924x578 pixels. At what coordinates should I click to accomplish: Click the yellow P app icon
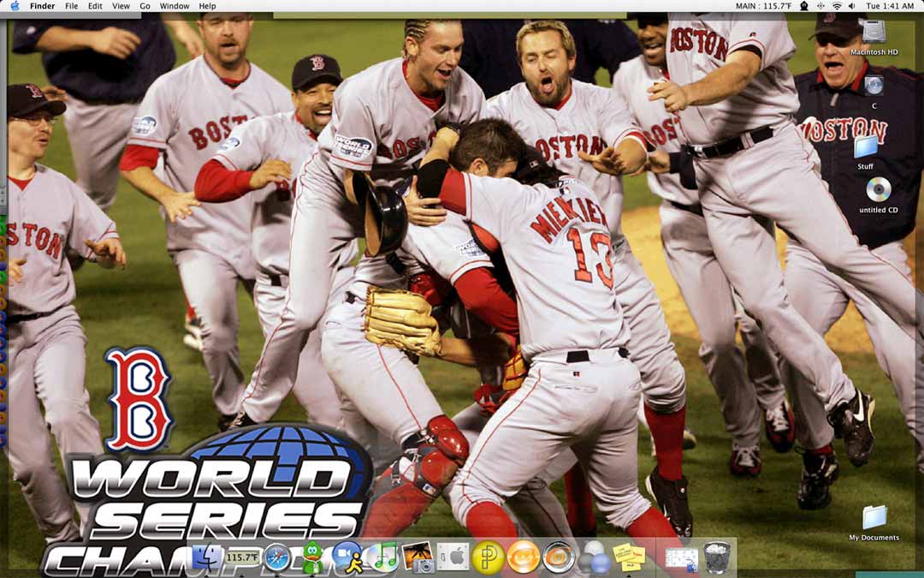[x=488, y=557]
